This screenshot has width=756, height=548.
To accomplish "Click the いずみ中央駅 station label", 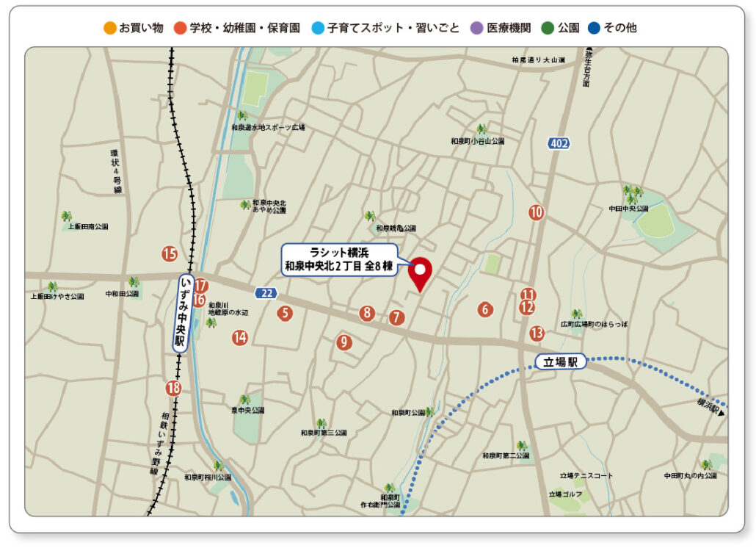I will pyautogui.click(x=183, y=314).
